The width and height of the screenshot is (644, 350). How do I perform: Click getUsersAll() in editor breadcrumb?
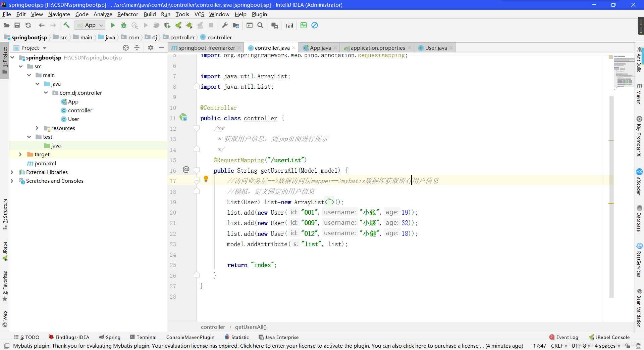coord(251,327)
